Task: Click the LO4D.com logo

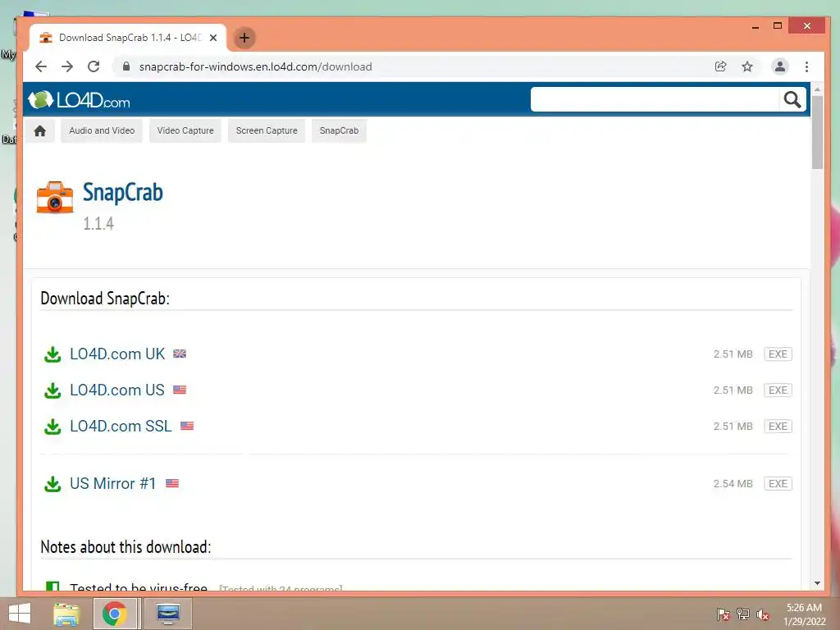Action: tap(79, 99)
